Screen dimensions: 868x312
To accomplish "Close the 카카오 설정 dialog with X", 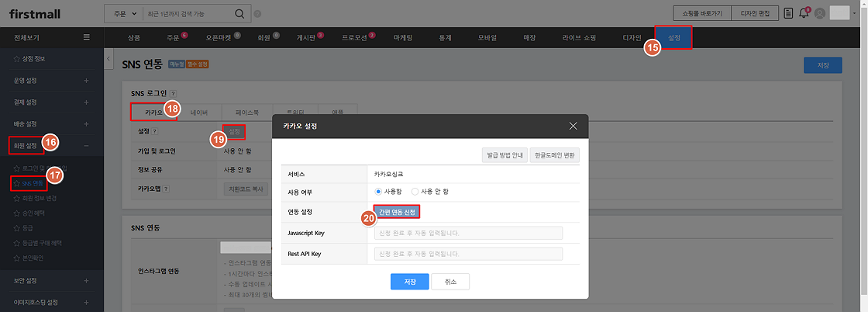I will 573,127.
